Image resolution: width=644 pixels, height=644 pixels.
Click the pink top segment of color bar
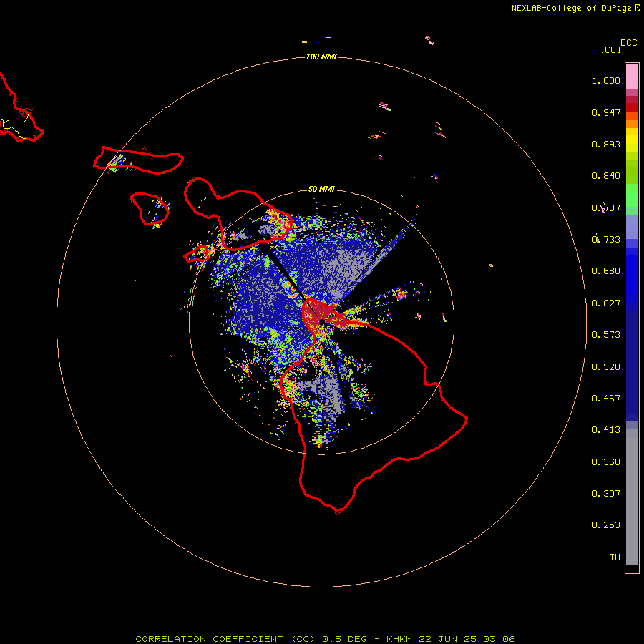pos(632,76)
